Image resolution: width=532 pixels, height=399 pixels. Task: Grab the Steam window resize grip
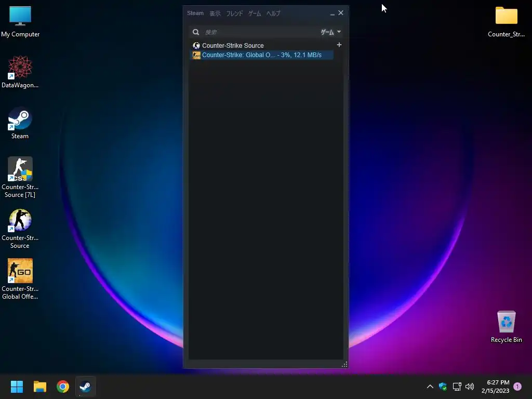[x=345, y=364]
